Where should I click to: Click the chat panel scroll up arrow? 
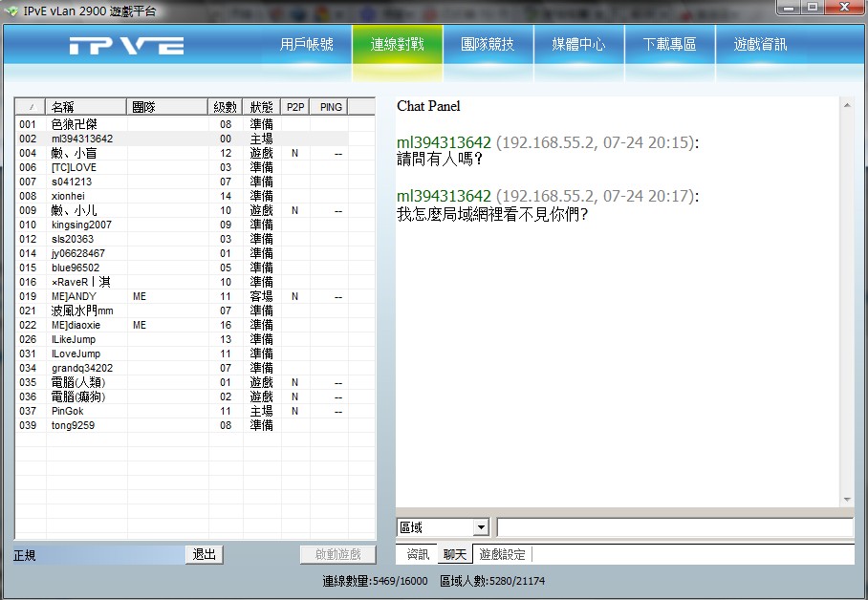click(x=847, y=105)
